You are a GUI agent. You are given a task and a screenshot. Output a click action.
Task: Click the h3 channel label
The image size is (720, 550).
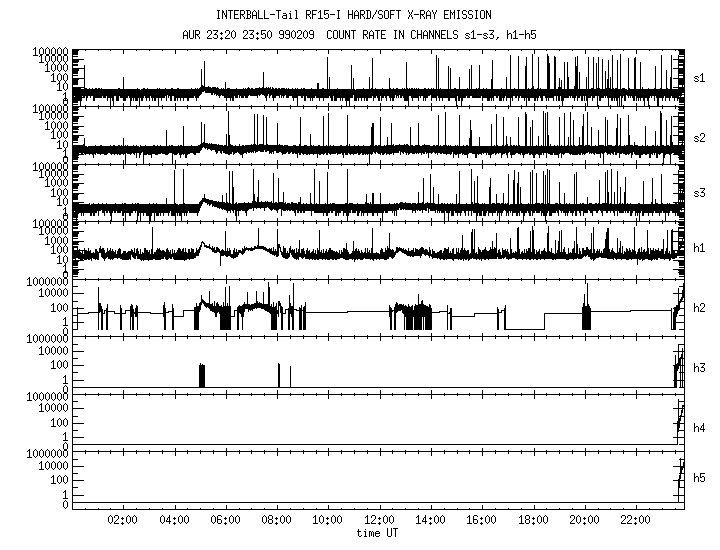click(699, 369)
